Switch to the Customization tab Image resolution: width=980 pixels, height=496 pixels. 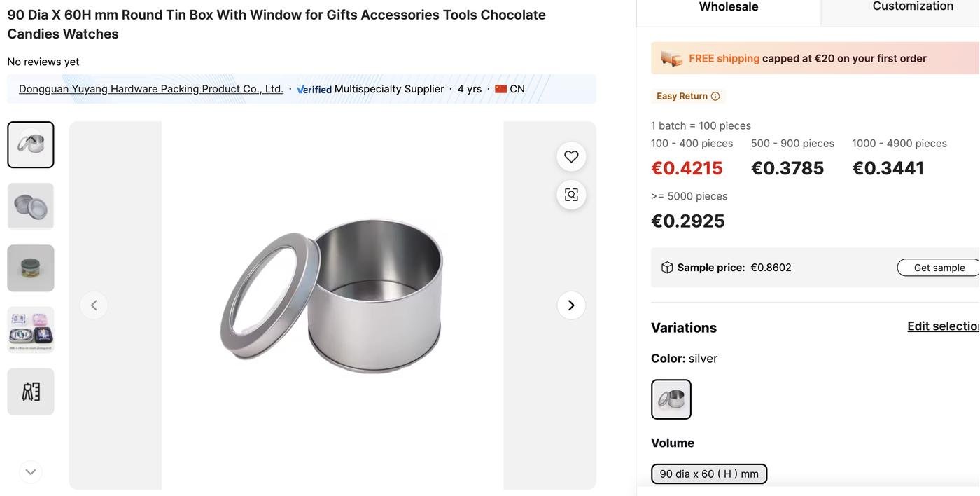coord(913,6)
